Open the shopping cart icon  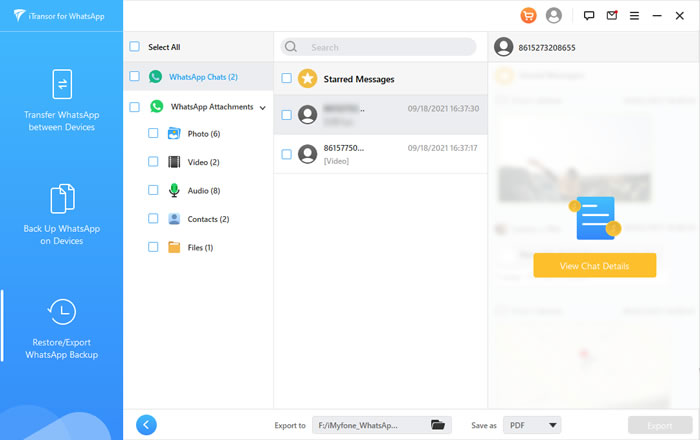tap(528, 16)
